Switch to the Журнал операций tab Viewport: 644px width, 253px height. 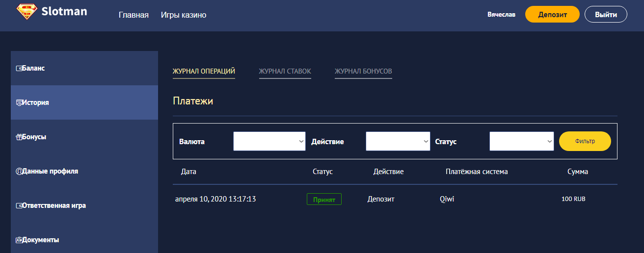(x=204, y=72)
